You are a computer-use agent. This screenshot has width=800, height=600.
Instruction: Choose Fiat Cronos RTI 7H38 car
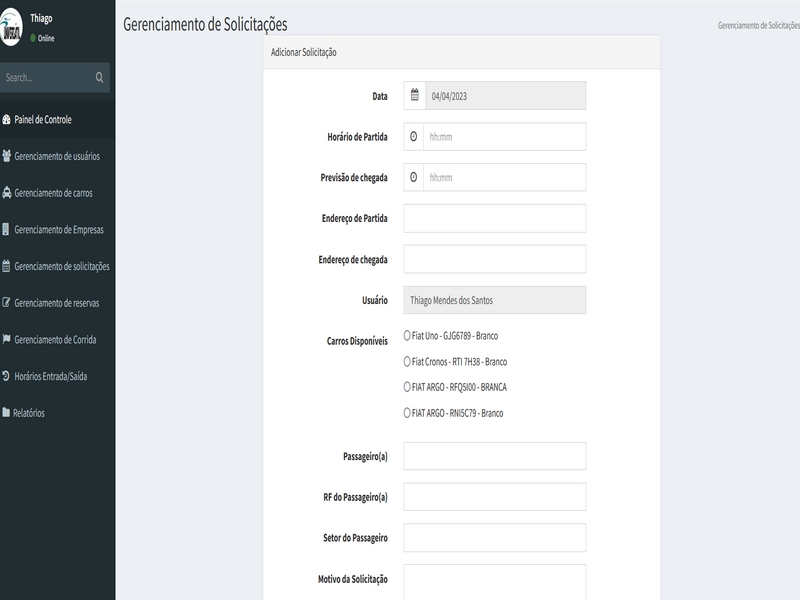[x=407, y=362]
